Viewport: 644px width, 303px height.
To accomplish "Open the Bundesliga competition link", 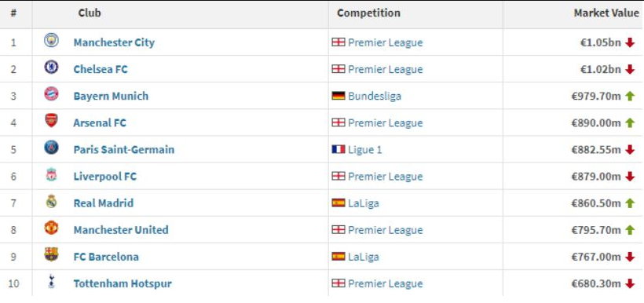I will coord(375,96).
